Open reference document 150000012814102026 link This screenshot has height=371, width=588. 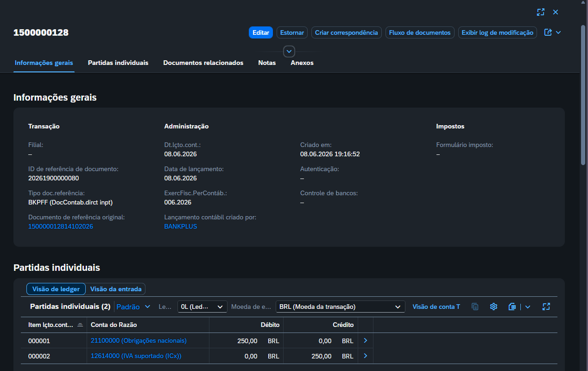[x=61, y=226]
